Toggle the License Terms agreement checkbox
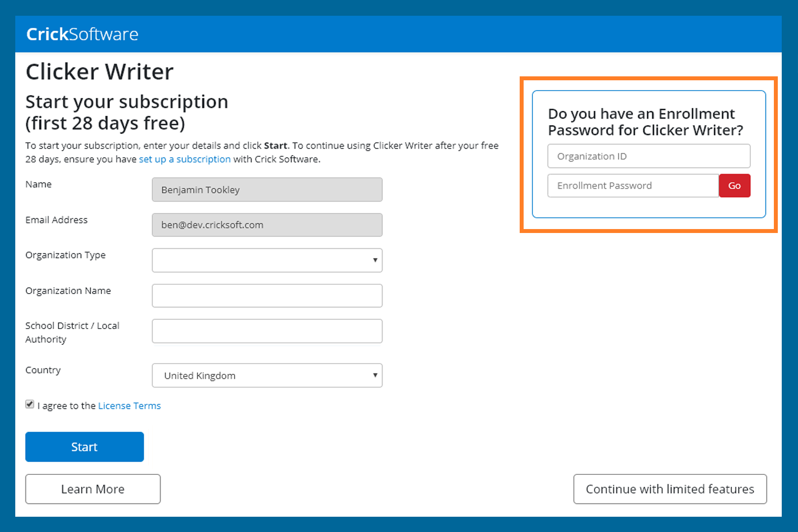The width and height of the screenshot is (798, 532). coord(30,404)
